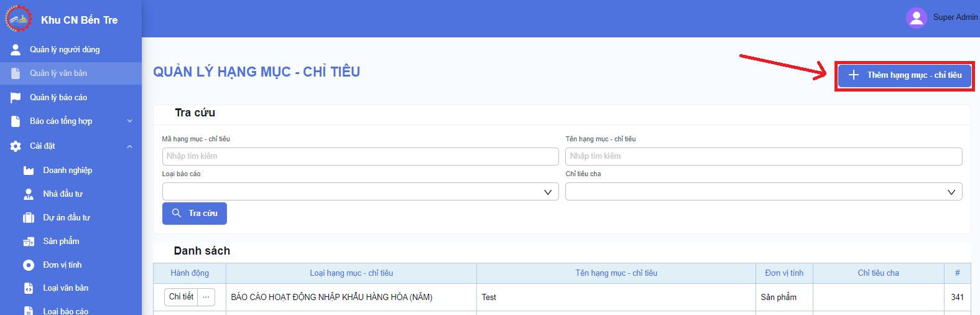Open the Chỉ tiêu cha dropdown
Screen dimensions: 980x315
point(764,192)
